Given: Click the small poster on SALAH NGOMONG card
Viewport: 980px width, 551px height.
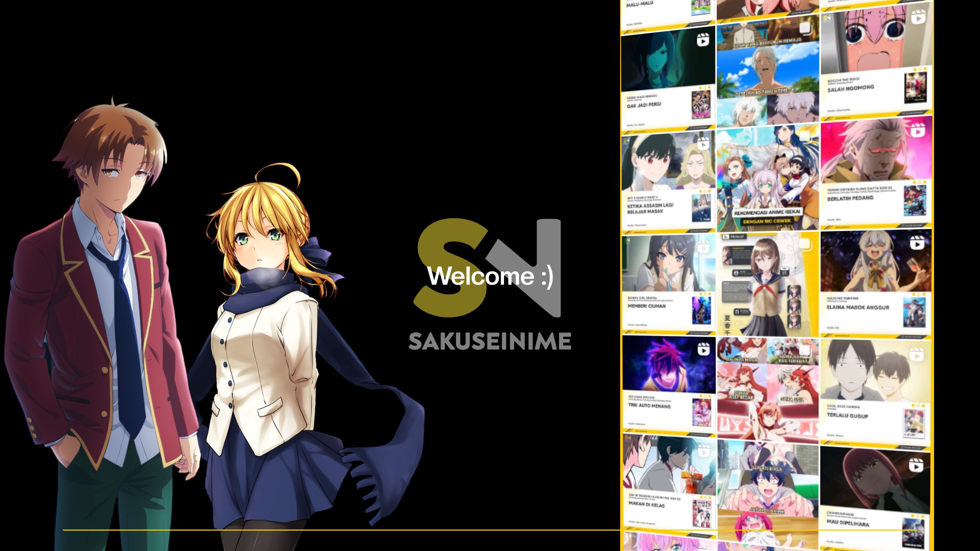Looking at the screenshot, I should pos(916,88).
